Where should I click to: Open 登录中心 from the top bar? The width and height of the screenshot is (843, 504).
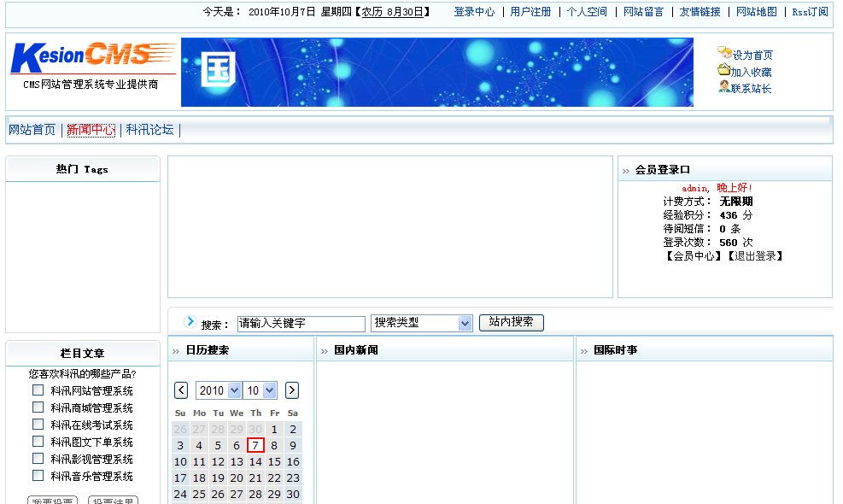[474, 12]
